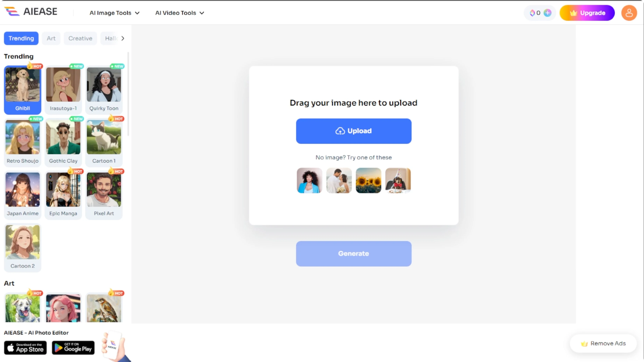Click the 'AIEASE - AI Photo Editor' label
The image size is (644, 362).
36,332
